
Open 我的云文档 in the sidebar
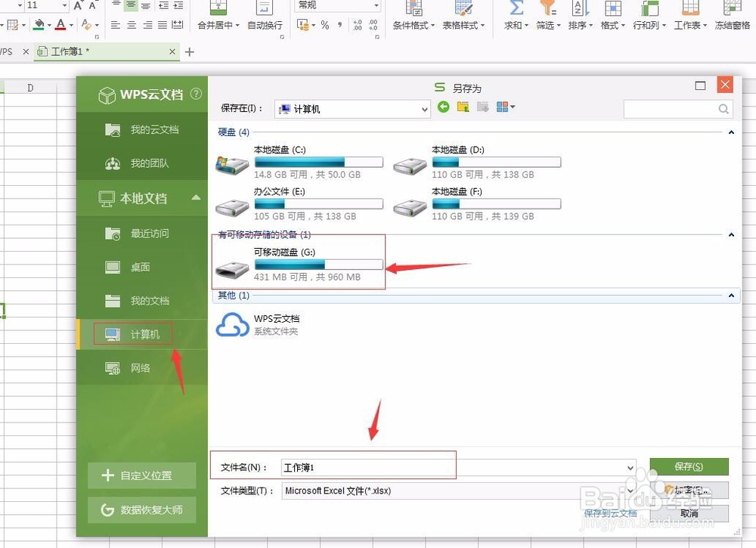pyautogui.click(x=142, y=130)
